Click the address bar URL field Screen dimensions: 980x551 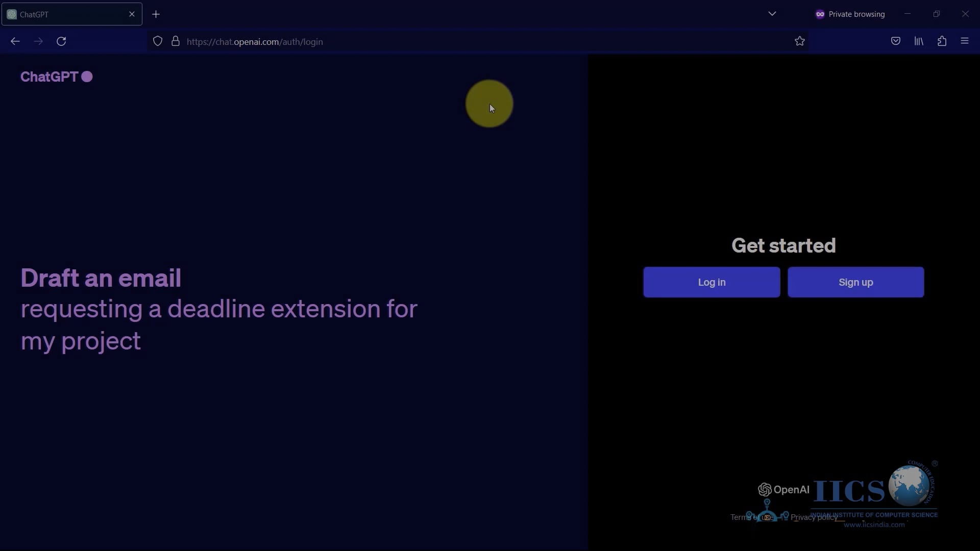point(459,42)
